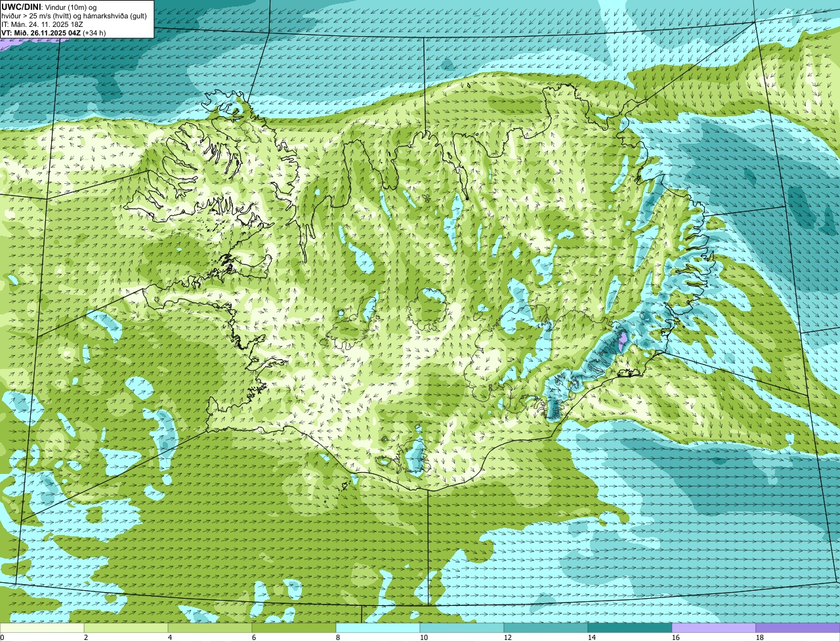
Task: Select the dark green 6–8 scale segment
Action: (x=294, y=628)
